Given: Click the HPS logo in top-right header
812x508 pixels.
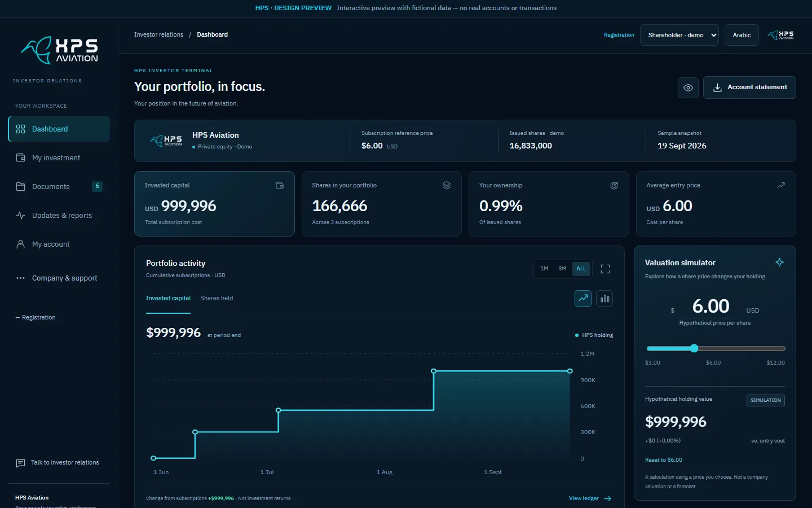Looking at the screenshot, I should coord(780,35).
